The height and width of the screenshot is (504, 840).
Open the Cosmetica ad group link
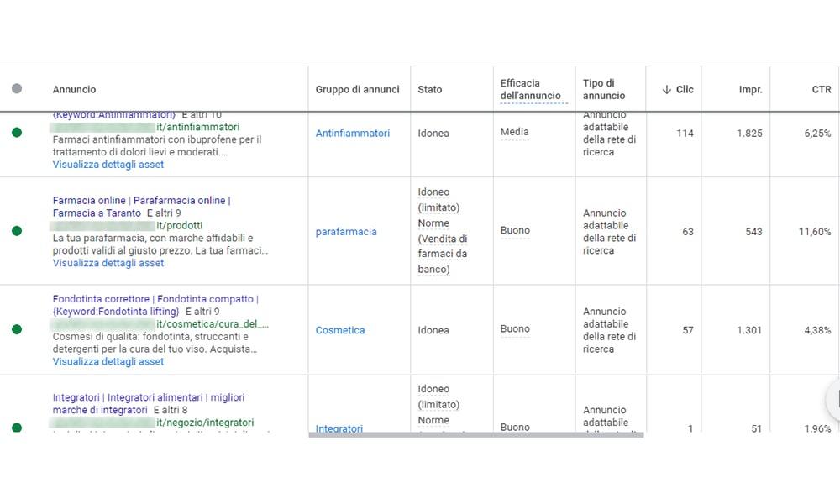(340, 330)
